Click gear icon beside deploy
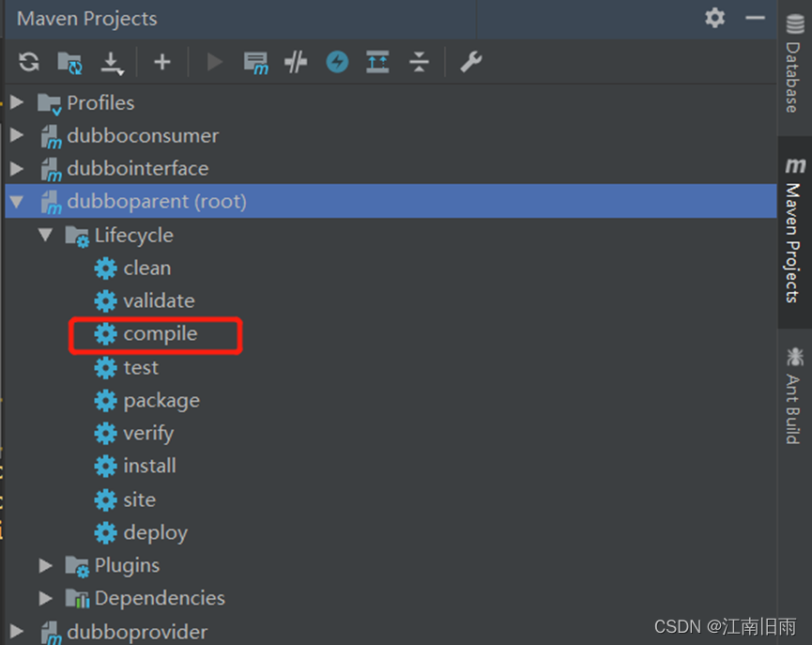The height and width of the screenshot is (645, 812). [106, 533]
